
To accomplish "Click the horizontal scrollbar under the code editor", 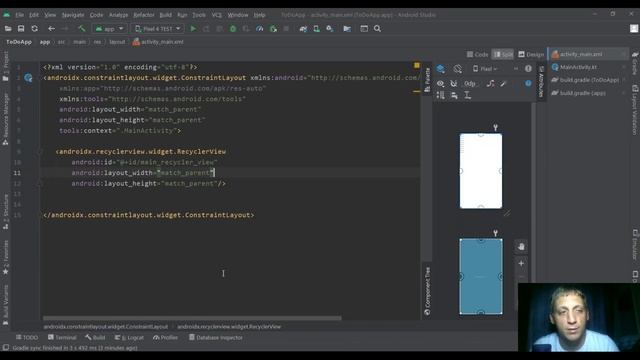I will tap(192, 318).
